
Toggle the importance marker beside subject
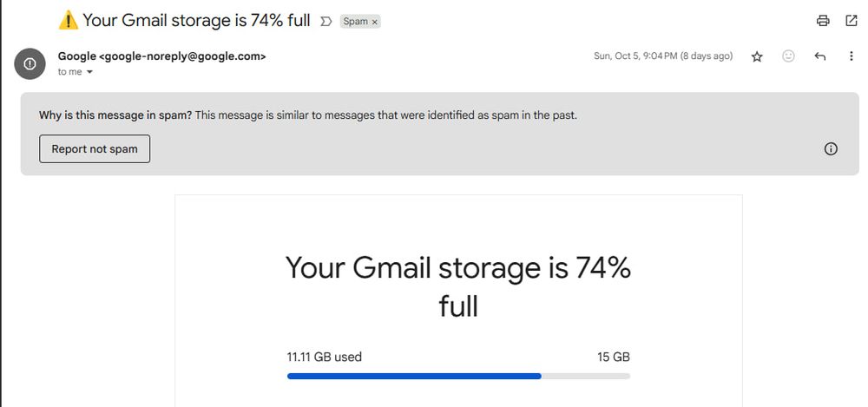point(326,21)
